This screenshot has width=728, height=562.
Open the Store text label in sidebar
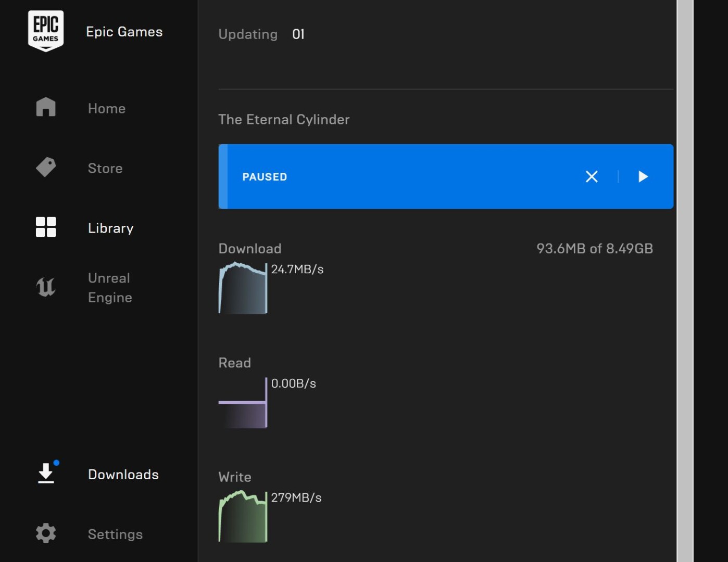tap(105, 168)
